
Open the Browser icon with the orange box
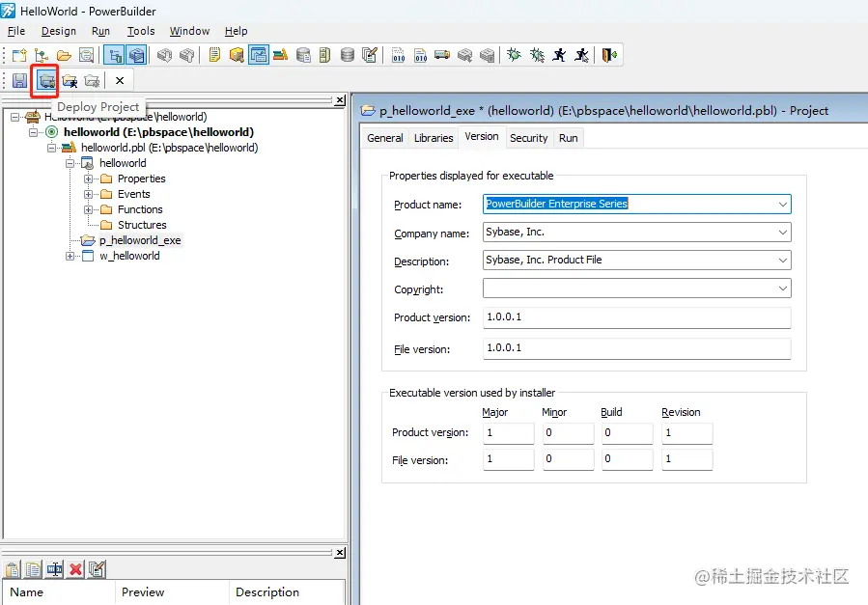click(237, 55)
